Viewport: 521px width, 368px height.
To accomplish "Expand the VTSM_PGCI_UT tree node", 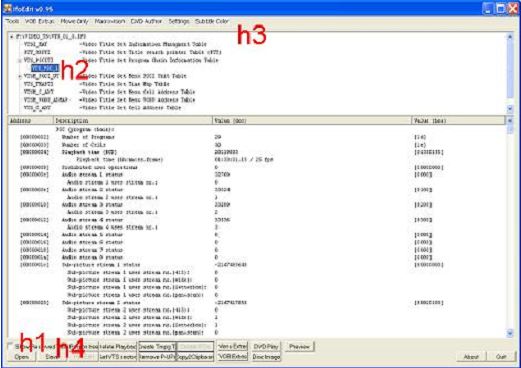I will (x=20, y=76).
